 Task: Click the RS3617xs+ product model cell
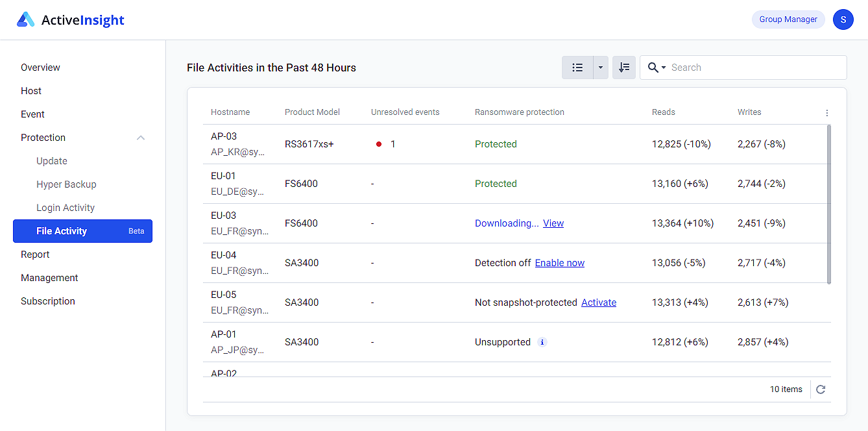(309, 144)
